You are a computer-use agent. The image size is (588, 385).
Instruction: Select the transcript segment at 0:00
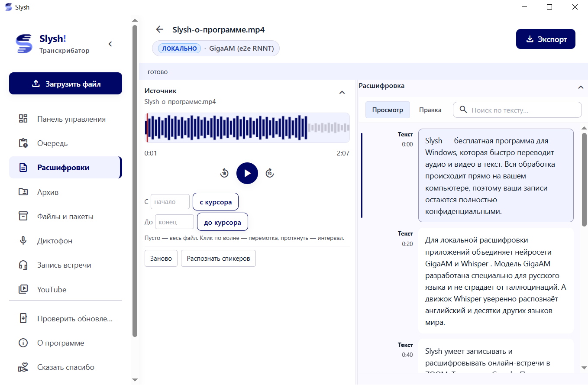point(496,175)
